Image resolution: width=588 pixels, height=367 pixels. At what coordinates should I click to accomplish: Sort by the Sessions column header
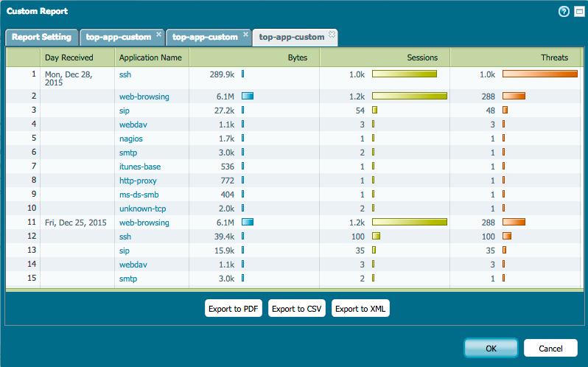[384, 57]
